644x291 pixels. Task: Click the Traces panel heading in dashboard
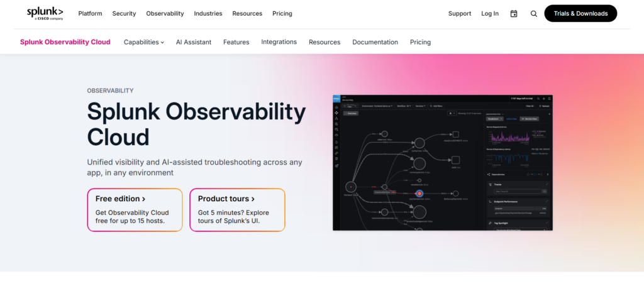coord(497,184)
